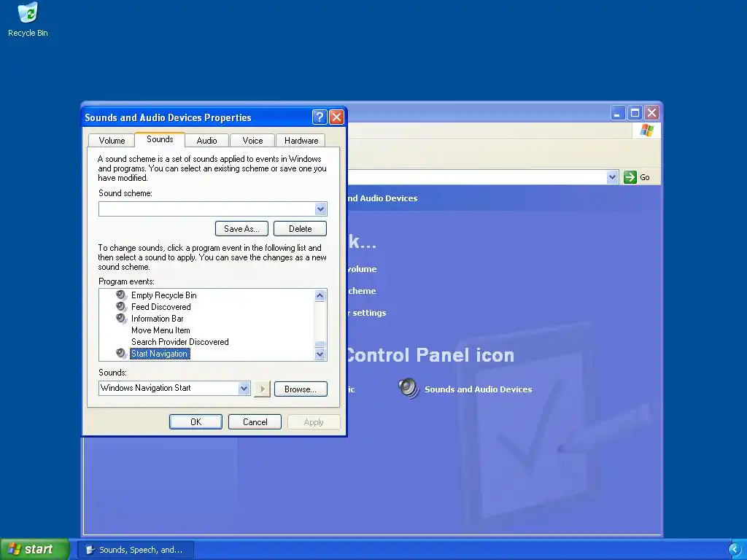Click the Go button label
Viewport: 747px width, 560px height.
[x=645, y=177]
